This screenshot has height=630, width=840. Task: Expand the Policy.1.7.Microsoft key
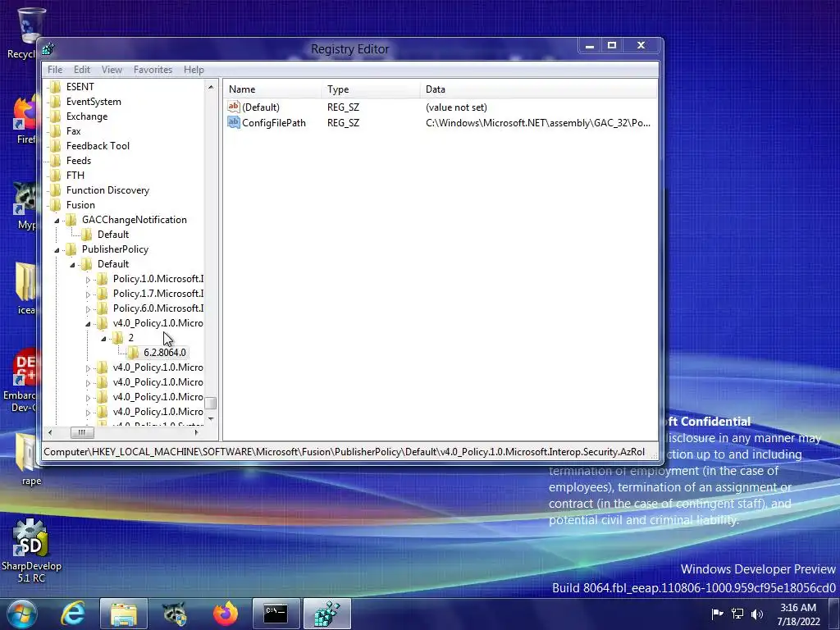point(89,294)
